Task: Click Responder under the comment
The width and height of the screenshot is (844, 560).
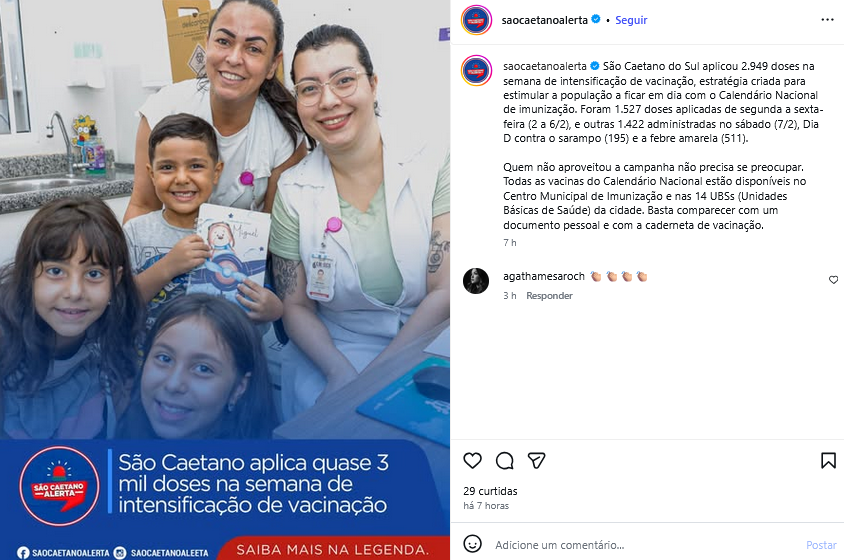Action: 549,296
